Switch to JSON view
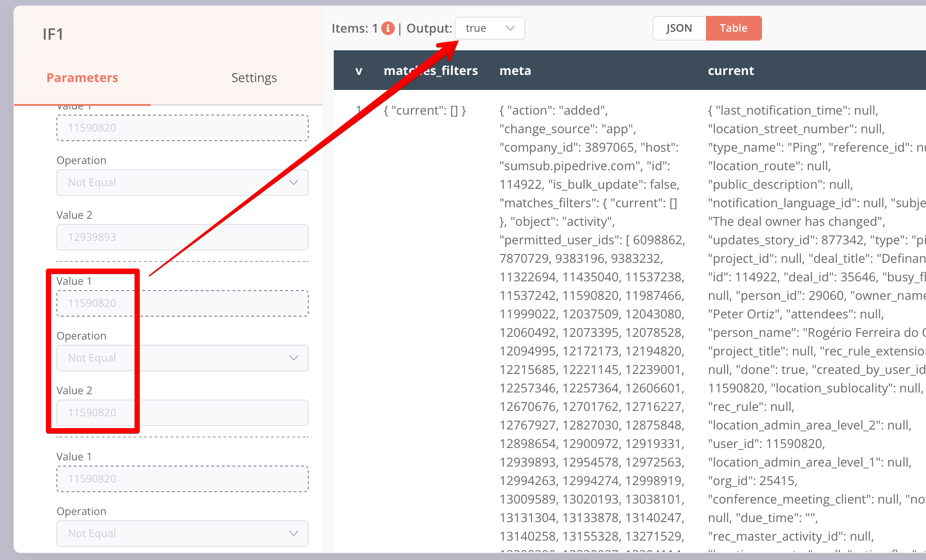The width and height of the screenshot is (926, 560). pos(679,28)
